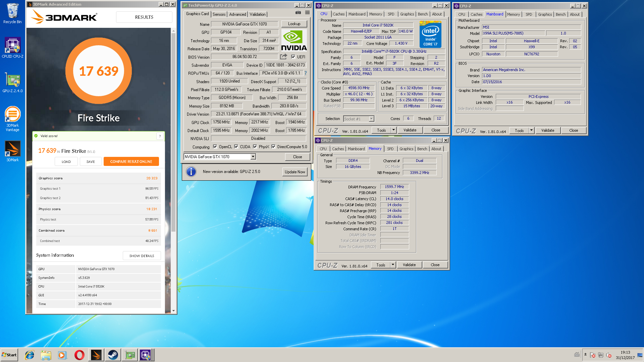
Task: Toggle PhysX computing checkbox
Action: (255, 147)
